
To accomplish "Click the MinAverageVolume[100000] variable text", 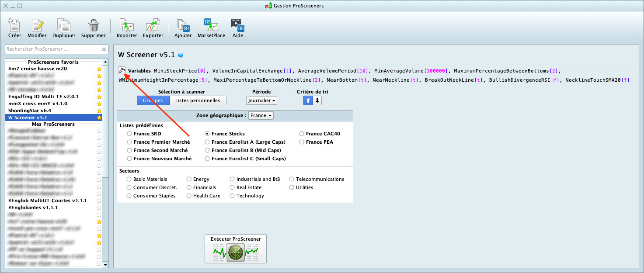I will pyautogui.click(x=411, y=71).
